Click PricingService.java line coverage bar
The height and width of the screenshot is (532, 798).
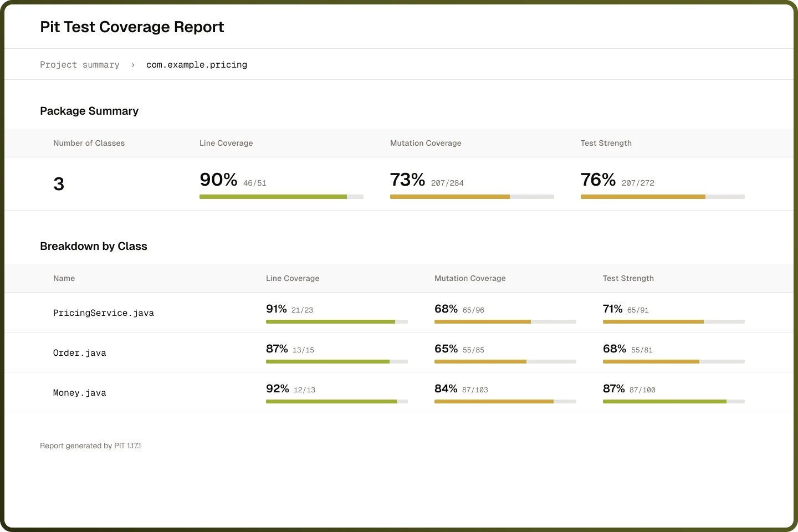point(337,321)
